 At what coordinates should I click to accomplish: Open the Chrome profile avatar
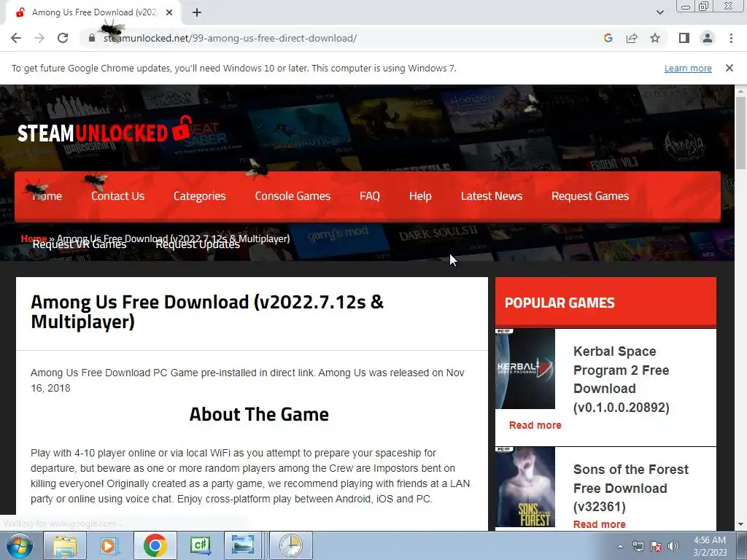pos(708,38)
